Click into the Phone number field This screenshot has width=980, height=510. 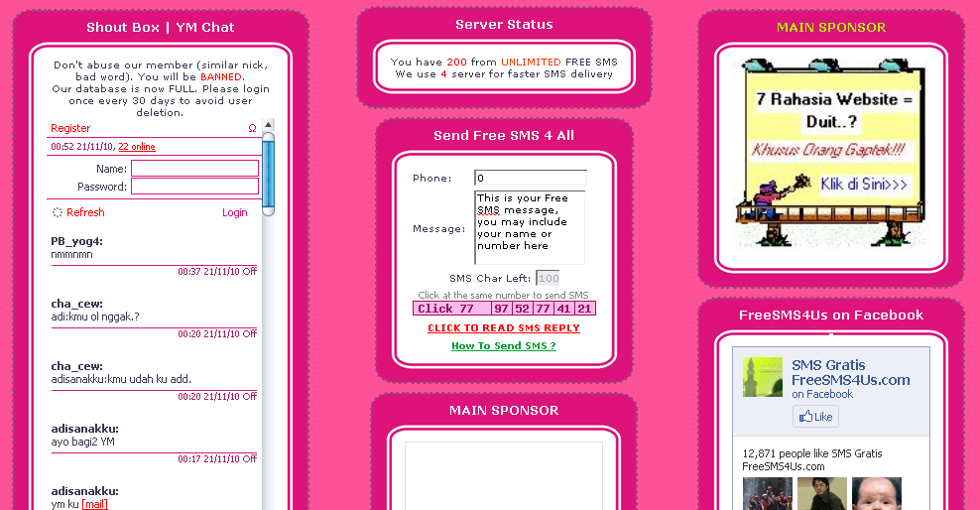click(531, 179)
